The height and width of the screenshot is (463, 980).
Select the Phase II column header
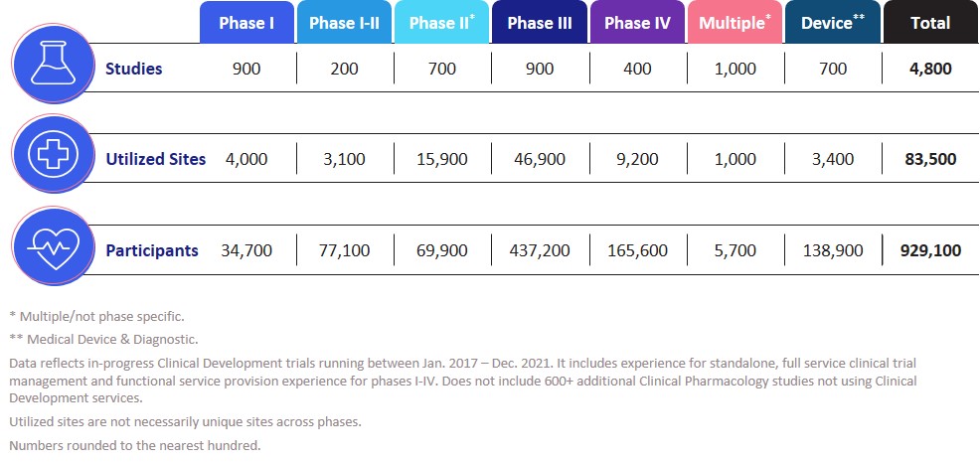click(x=440, y=23)
